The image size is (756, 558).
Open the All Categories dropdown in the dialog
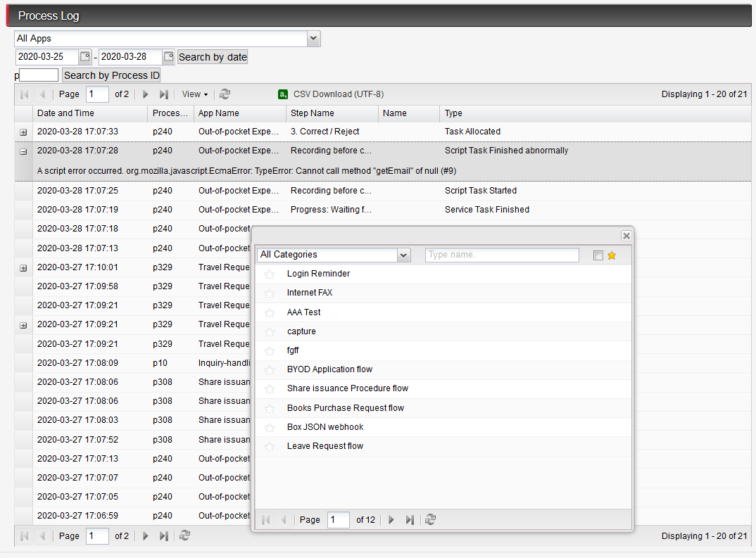[403, 254]
